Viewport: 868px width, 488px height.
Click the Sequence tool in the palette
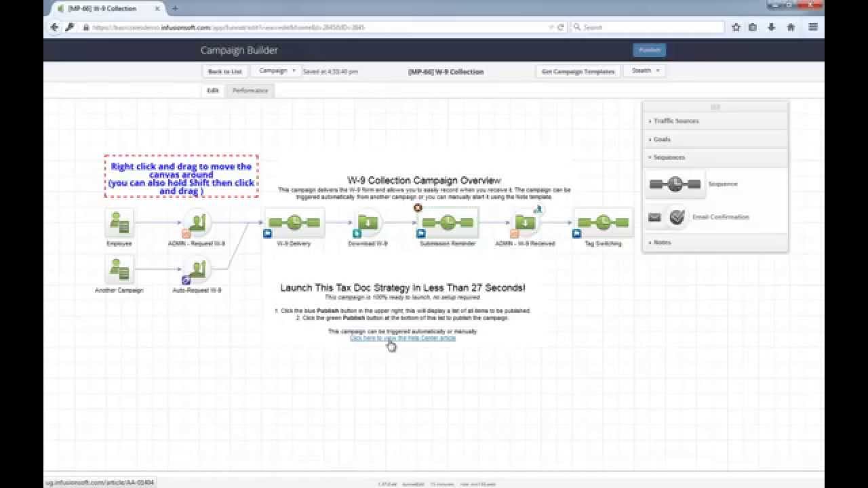[x=675, y=184]
